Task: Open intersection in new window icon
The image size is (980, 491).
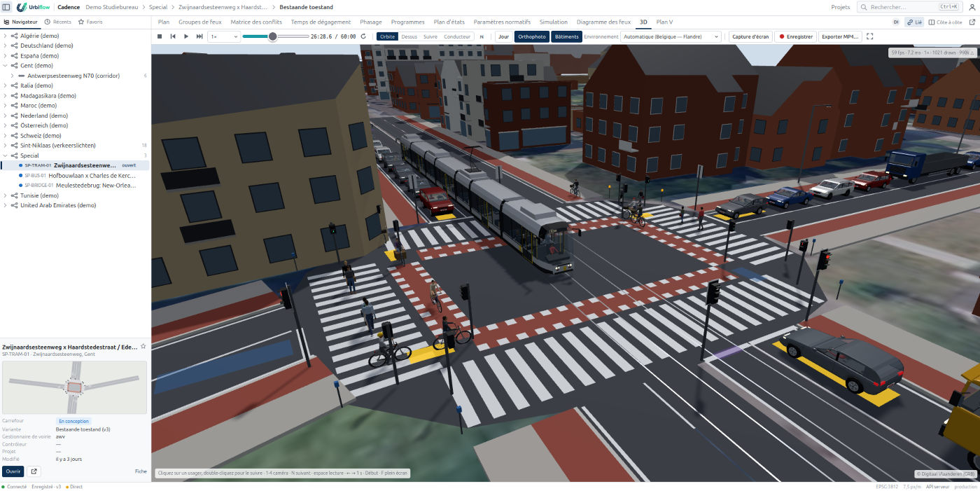Action: pyautogui.click(x=34, y=471)
